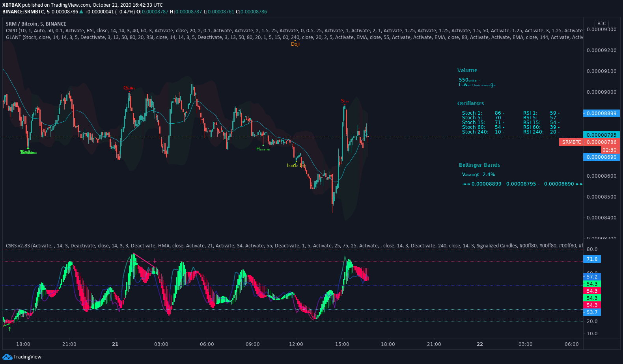The width and height of the screenshot is (623, 364).
Task: Click the Stoch 5: 70 row
Action: tap(483, 118)
